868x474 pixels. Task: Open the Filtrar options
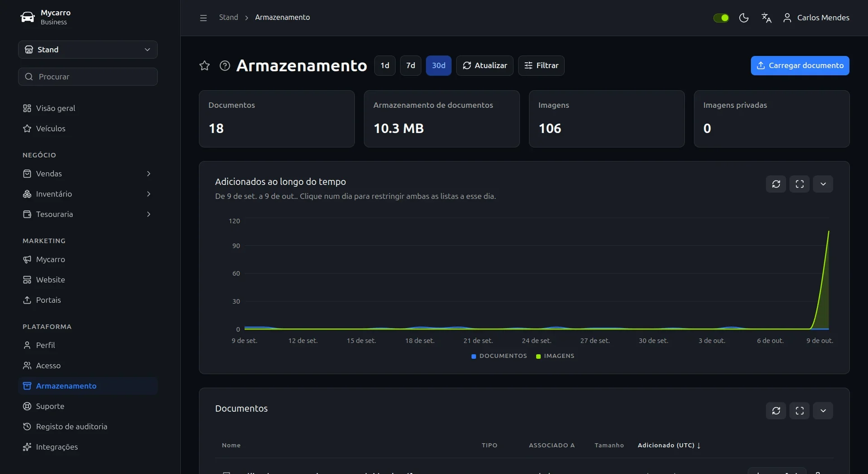tap(541, 66)
